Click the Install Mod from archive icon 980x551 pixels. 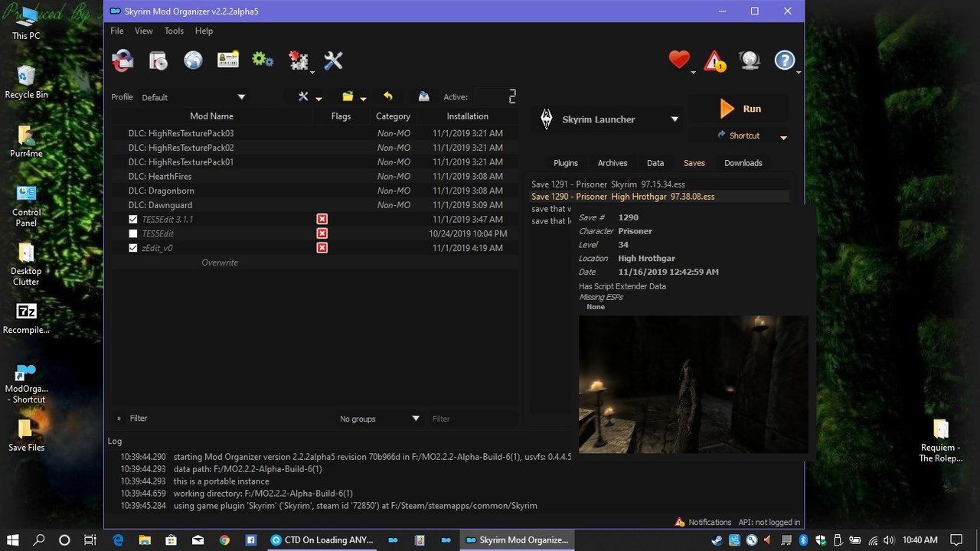(158, 60)
